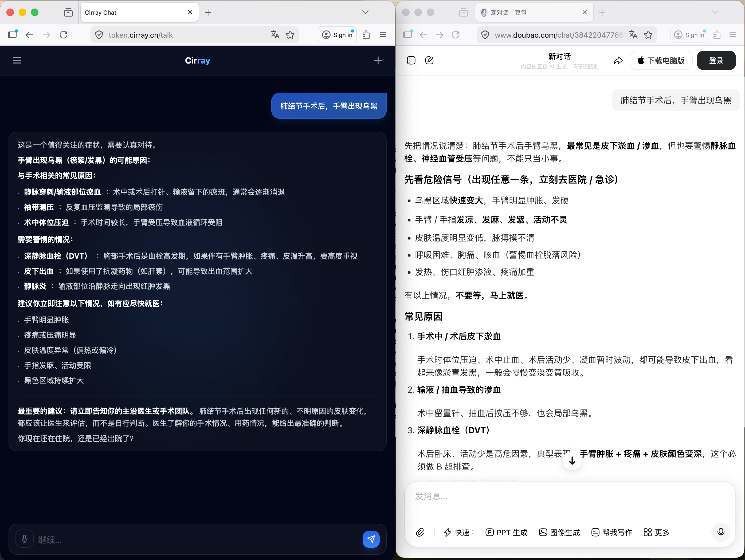The image size is (745, 560).
Task: Expand tab list dropdown in Doubao window
Action: pyautogui.click(x=715, y=13)
